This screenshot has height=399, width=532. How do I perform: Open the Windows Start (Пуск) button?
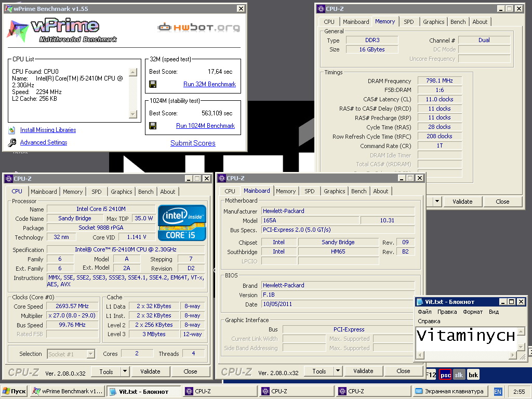(x=14, y=391)
